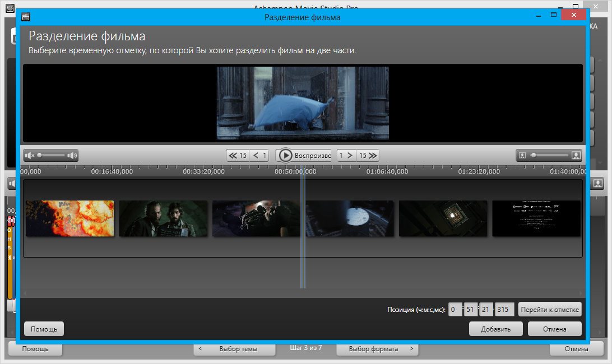Image resolution: width=612 pixels, height=364 pixels.
Task: Click Отмена in the split dialog
Action: click(x=554, y=329)
